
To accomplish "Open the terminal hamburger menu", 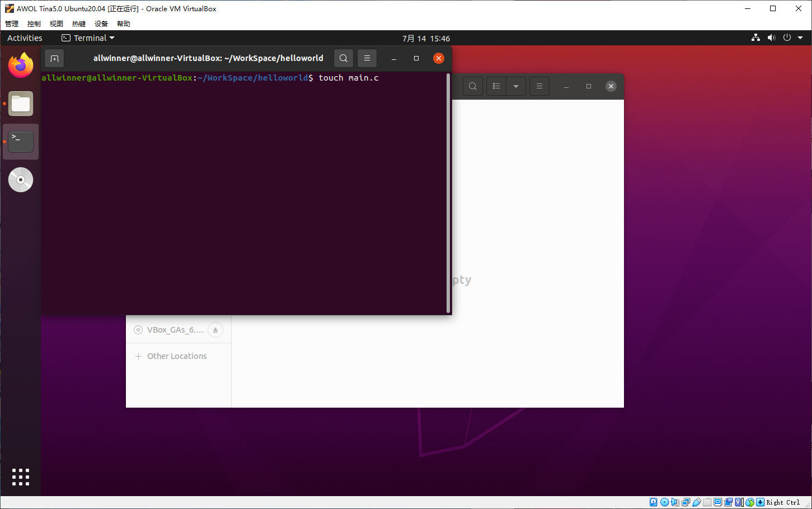I will [x=367, y=58].
